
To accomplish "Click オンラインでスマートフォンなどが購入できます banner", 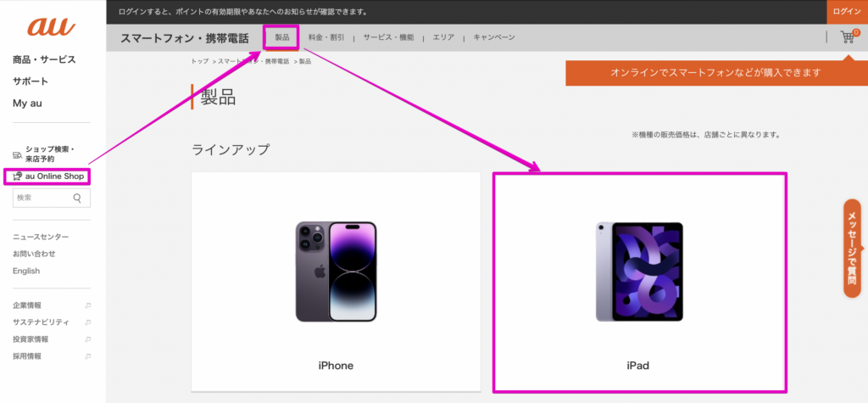I will coord(715,73).
